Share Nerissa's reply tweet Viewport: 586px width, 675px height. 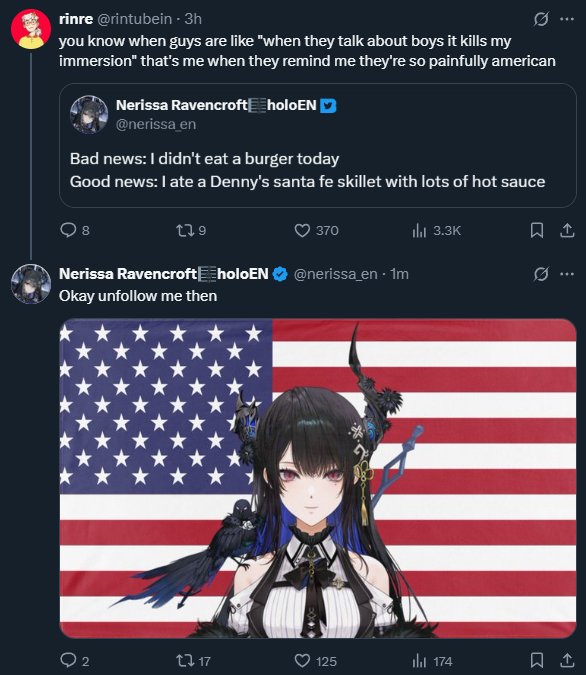567,660
